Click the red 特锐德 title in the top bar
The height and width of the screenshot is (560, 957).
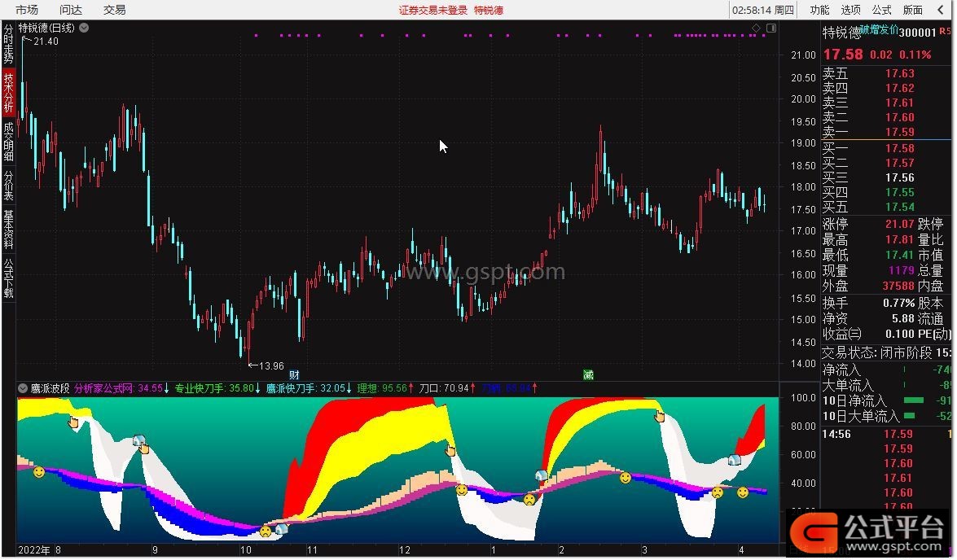[489, 10]
